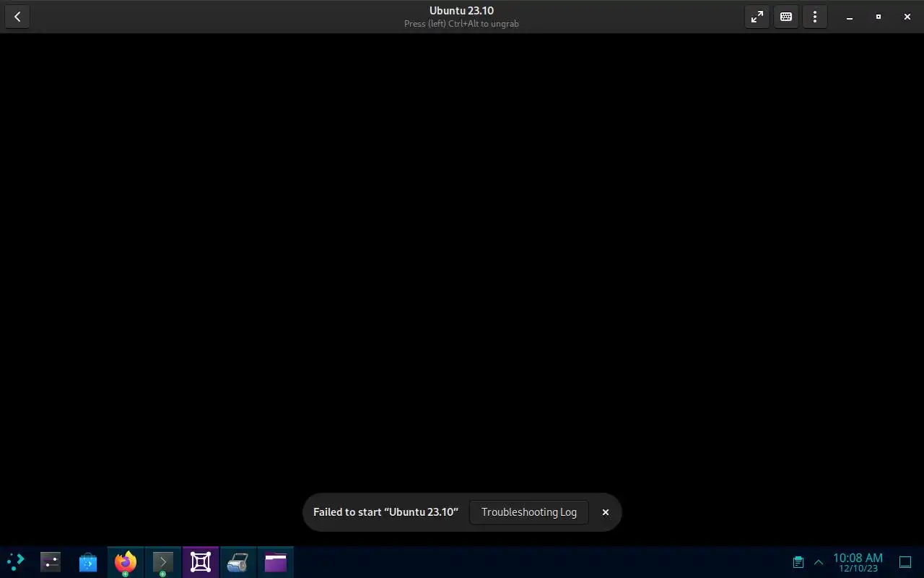Screen dimensions: 924x578
Task: Go back to the virtual machines list
Action: coord(17,17)
